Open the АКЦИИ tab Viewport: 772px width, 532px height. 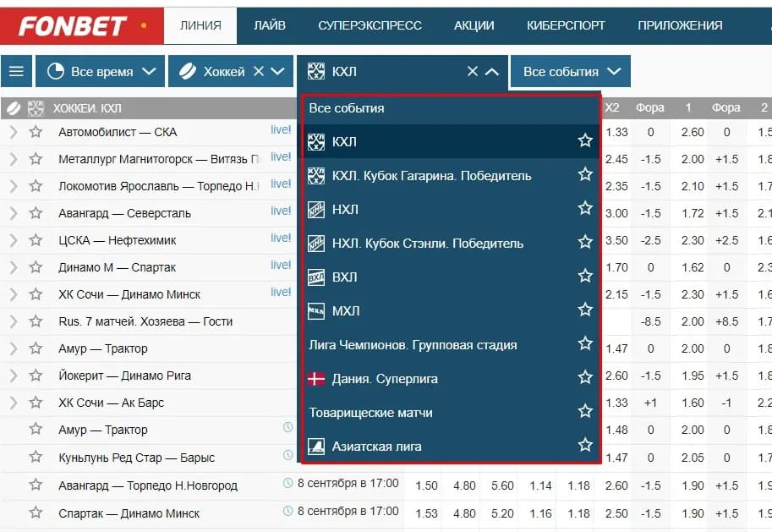[x=474, y=25]
